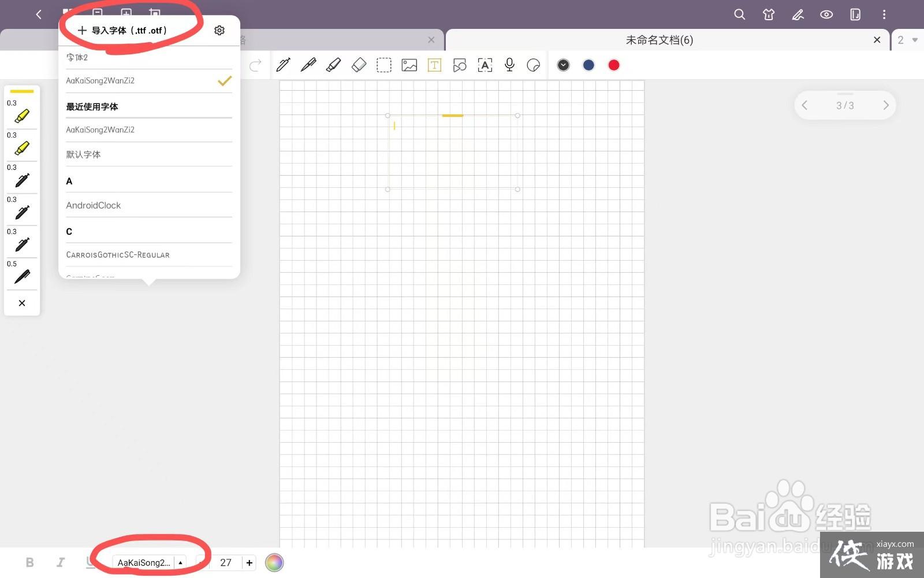The width and height of the screenshot is (924, 578).
Task: Select the fountain pen tool
Action: 308,65
